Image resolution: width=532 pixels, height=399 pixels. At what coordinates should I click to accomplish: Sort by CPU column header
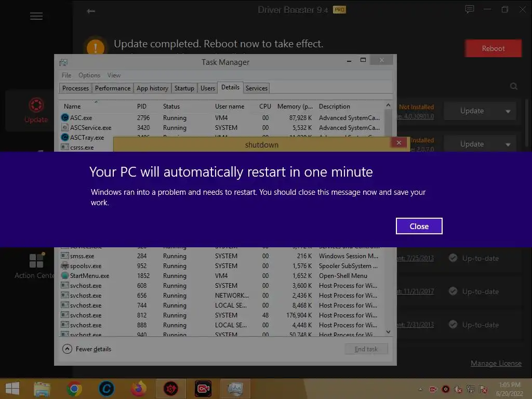265,106
